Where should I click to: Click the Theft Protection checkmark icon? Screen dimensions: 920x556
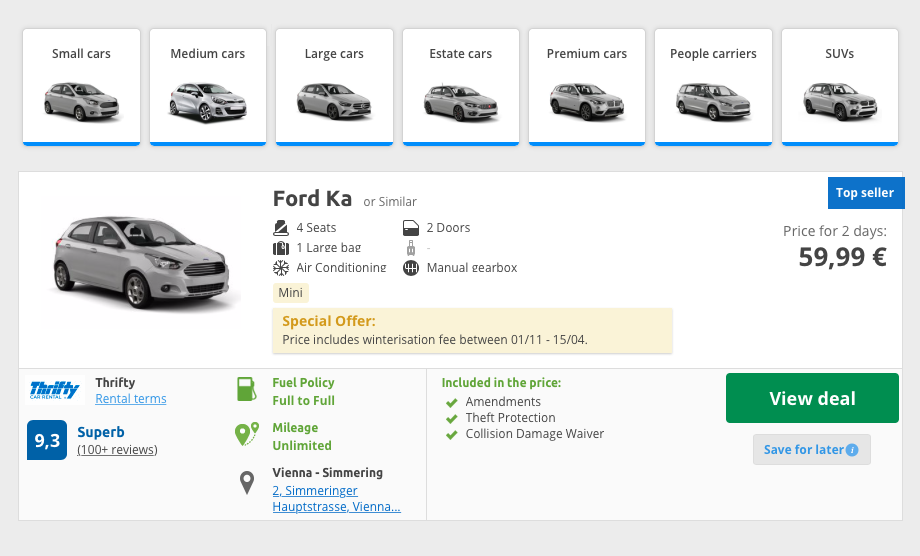pos(451,418)
